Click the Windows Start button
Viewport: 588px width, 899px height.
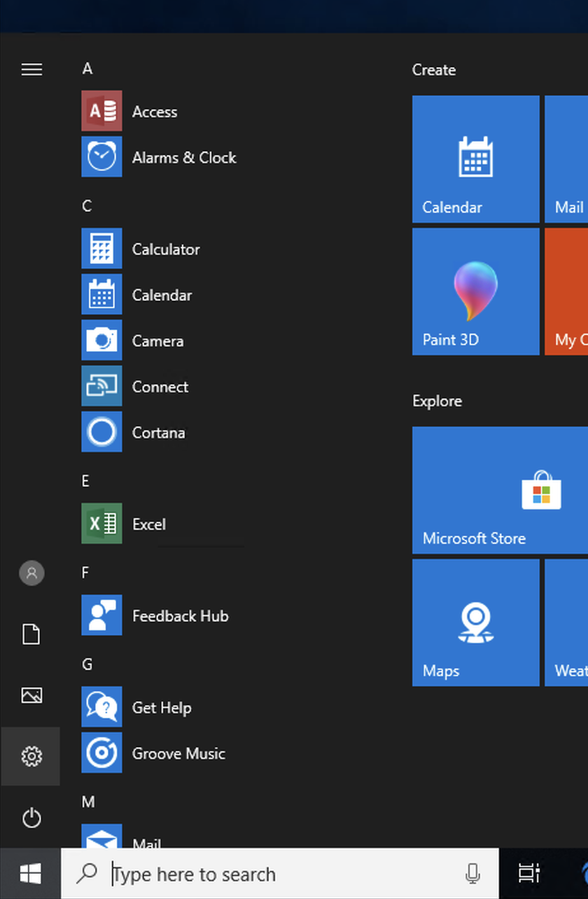point(31,874)
